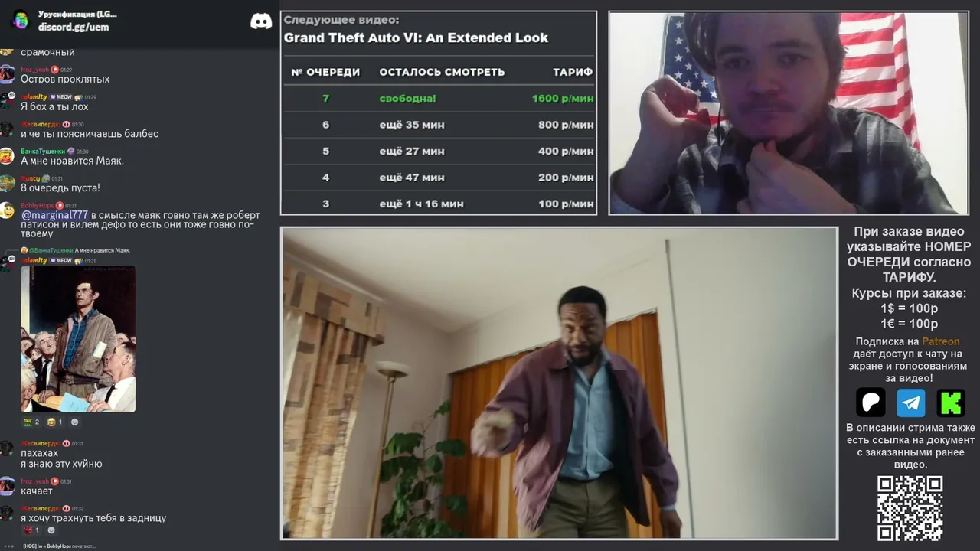This screenshot has height=551, width=980.
Task: Click the message "и че ты поясничаешь балбес"
Action: point(90,134)
